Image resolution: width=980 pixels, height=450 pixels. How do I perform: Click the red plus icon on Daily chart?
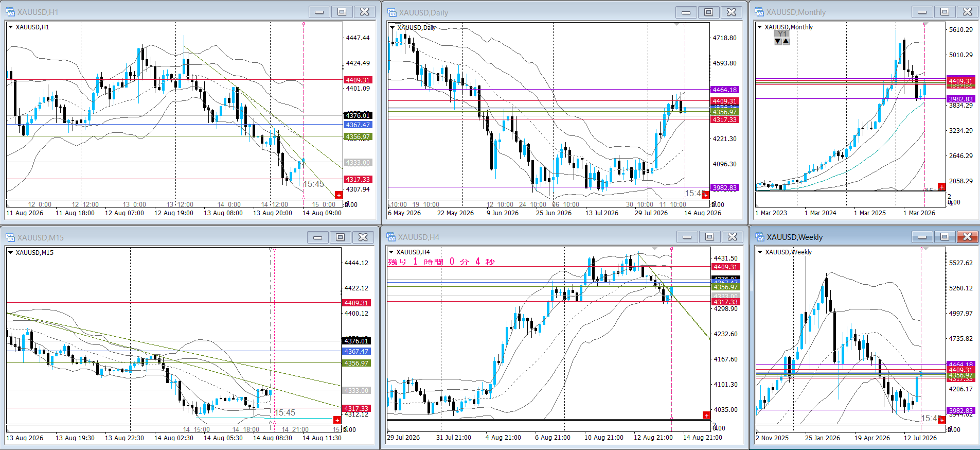click(x=706, y=195)
